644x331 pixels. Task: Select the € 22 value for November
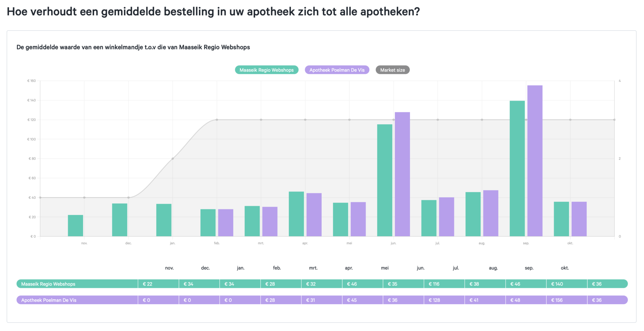(x=158, y=283)
